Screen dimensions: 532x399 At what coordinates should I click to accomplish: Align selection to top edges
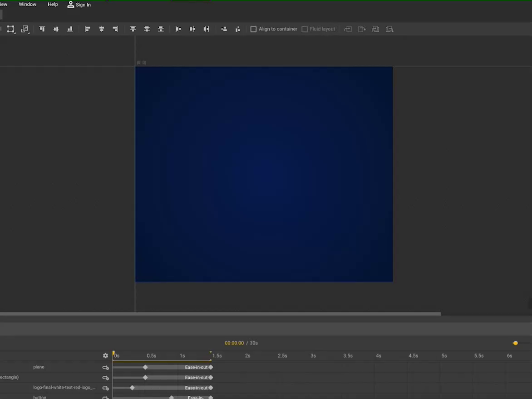click(x=42, y=29)
